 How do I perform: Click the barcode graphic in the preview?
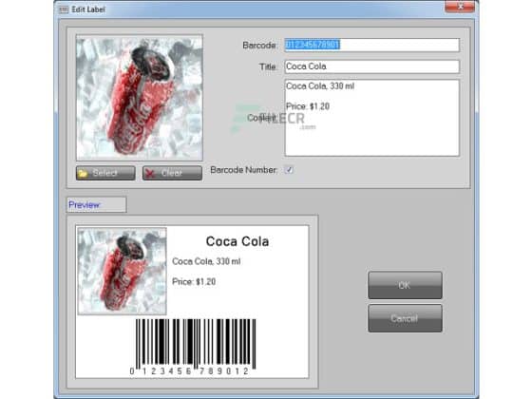click(196, 343)
